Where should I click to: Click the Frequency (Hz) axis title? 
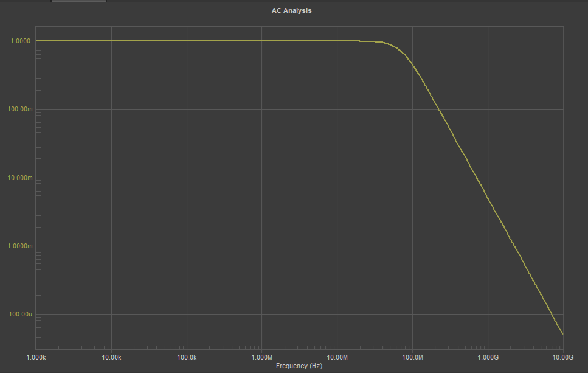tap(299, 366)
